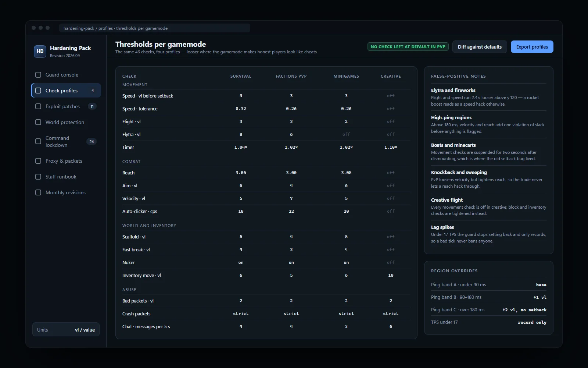Viewport: 588px width, 368px height.
Task: Click the 'Speed · vl before setback' row label
Action: click(x=148, y=96)
